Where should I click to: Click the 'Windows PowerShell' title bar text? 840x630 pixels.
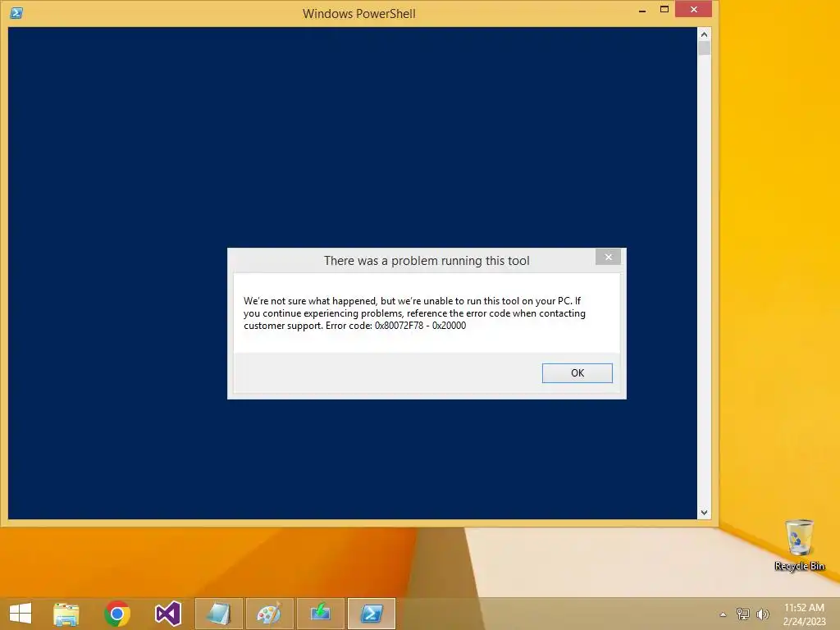pos(359,14)
